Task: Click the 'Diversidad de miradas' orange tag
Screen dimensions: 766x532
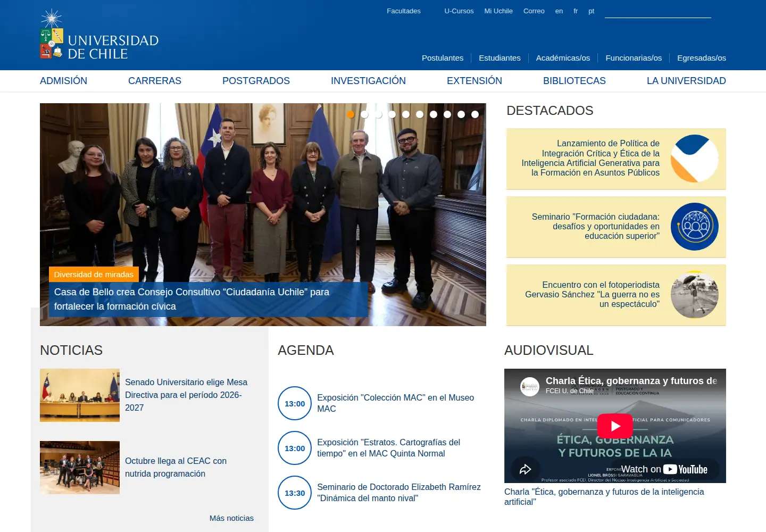Action: click(94, 275)
